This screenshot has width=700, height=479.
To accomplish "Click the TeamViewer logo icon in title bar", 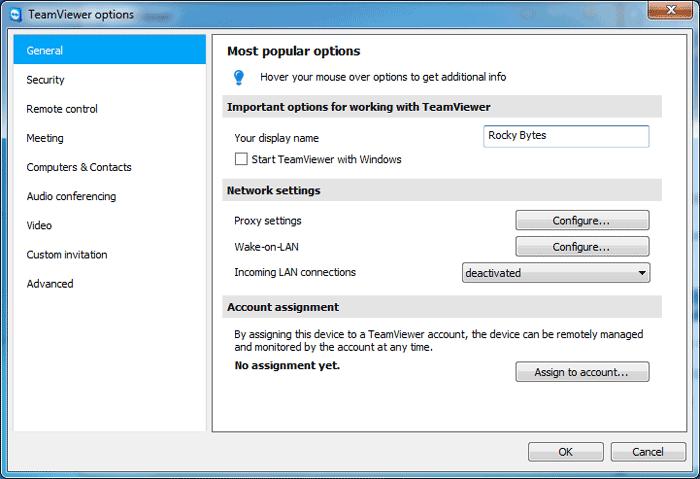I will pos(16,15).
